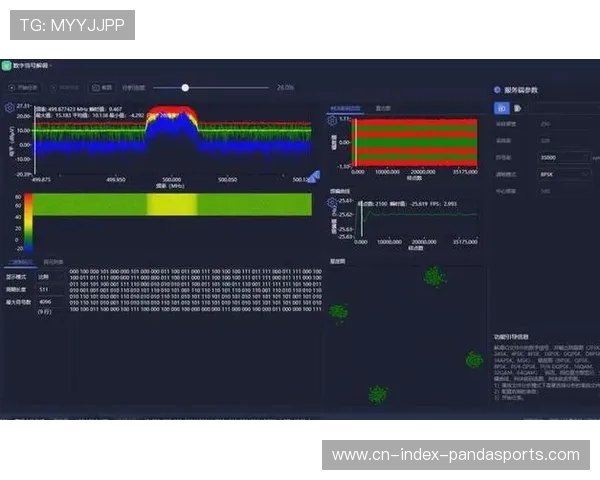Select the demodulated data tab above bit table
600x480 pixels.
(x=21, y=261)
